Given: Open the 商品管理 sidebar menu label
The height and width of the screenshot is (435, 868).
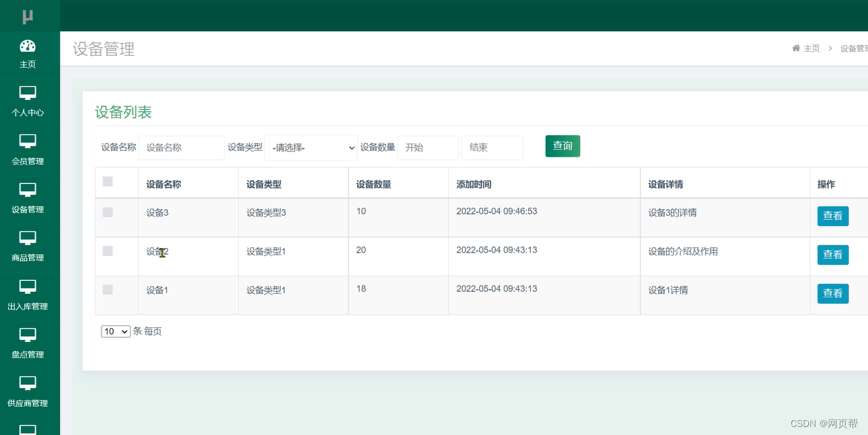Looking at the screenshot, I should click(x=28, y=258).
